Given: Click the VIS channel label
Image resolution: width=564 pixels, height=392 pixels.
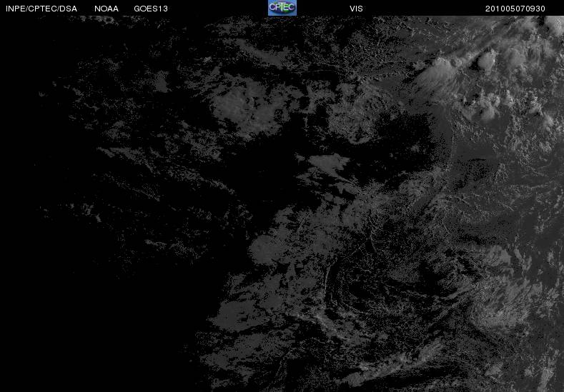Looking at the screenshot, I should pyautogui.click(x=356, y=9).
